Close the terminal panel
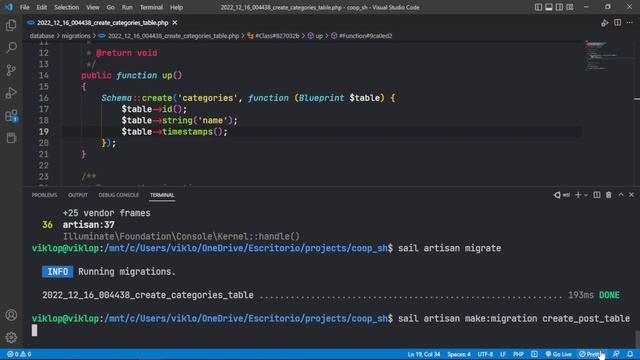Viewport: 640px width, 360px height. [x=631, y=195]
